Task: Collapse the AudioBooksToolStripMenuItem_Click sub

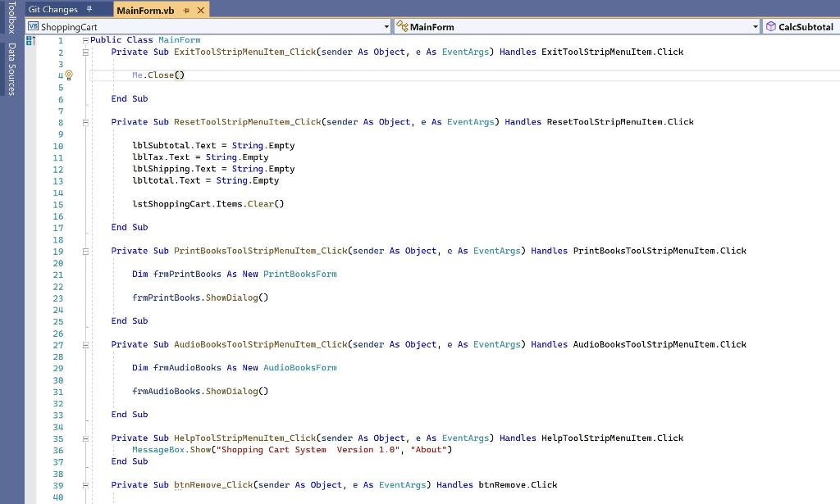Action: coord(85,345)
